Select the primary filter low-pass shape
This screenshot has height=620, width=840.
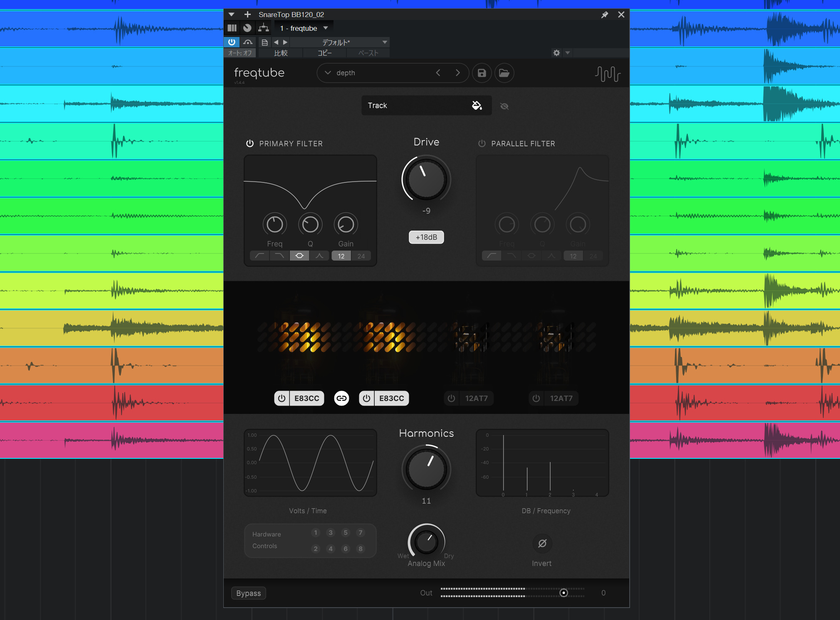coord(279,256)
